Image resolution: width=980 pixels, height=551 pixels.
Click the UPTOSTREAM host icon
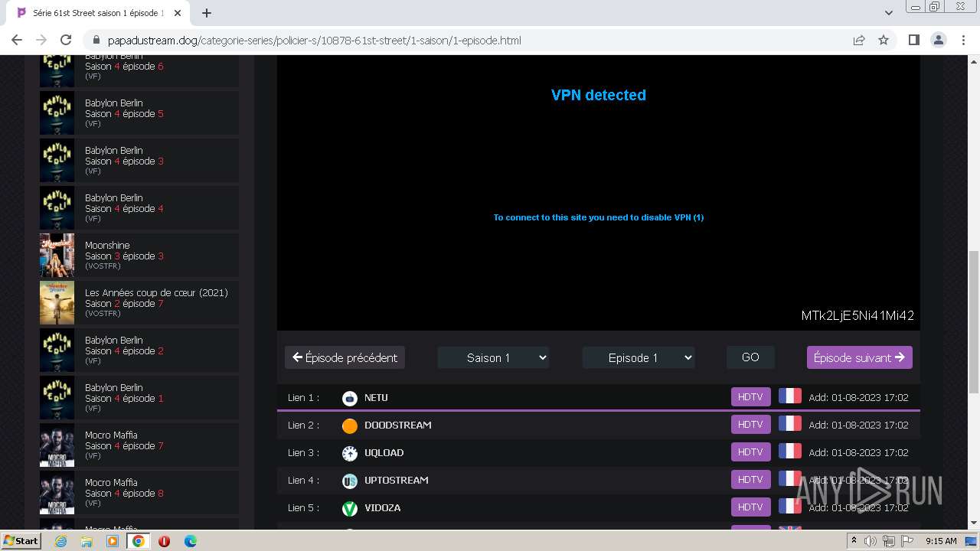click(350, 481)
